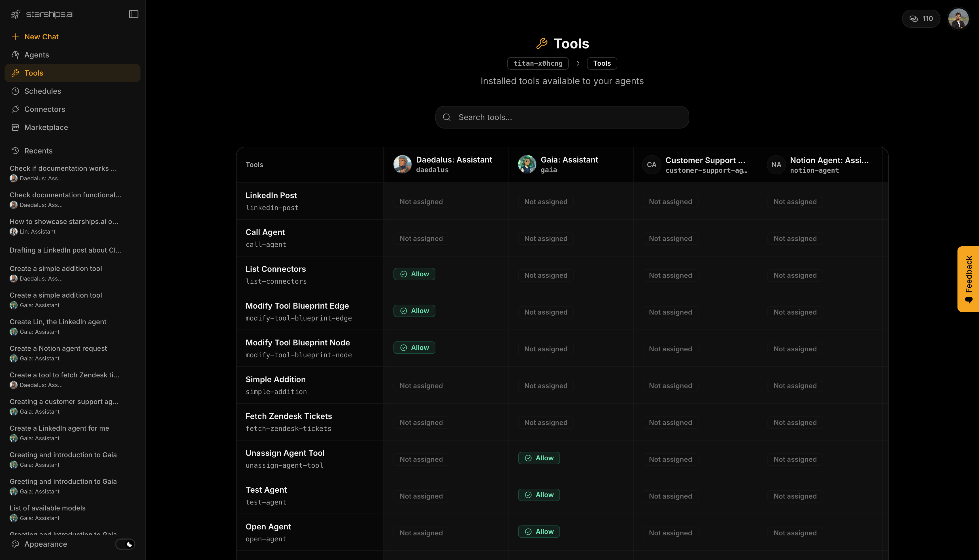Toggle the Appearance dark mode switch
The width and height of the screenshot is (979, 560).
point(125,544)
